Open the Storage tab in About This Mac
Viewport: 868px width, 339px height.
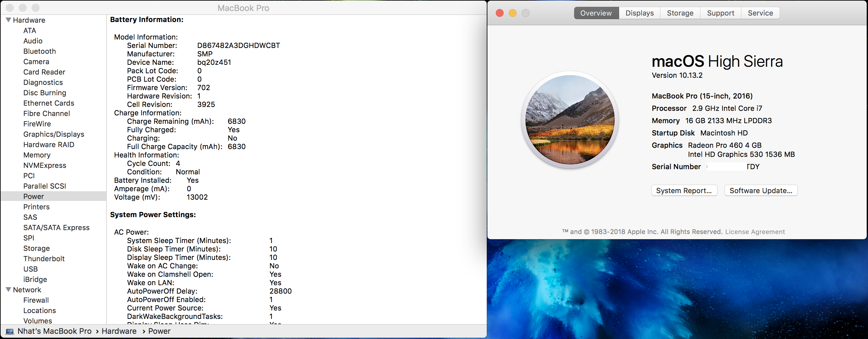tap(680, 13)
